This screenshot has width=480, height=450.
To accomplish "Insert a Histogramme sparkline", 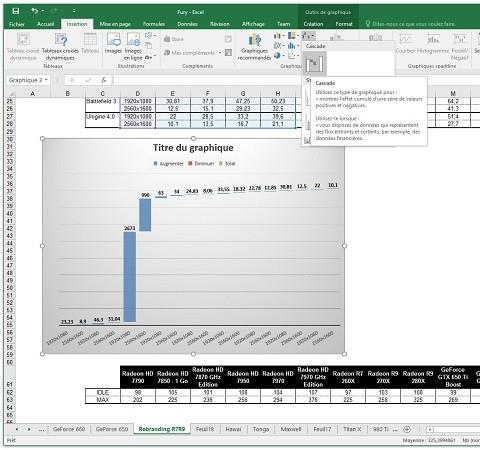I will click(x=433, y=43).
